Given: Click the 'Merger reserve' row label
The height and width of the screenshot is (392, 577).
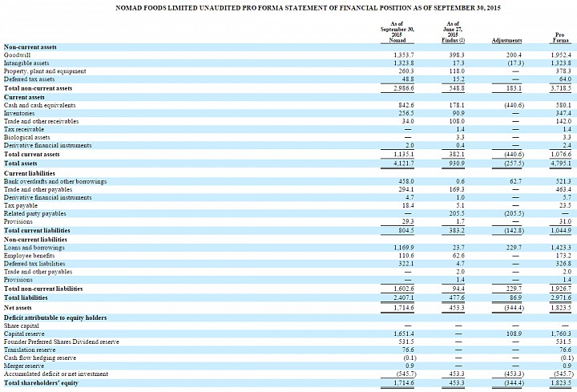Looking at the screenshot, I should click(24, 366).
